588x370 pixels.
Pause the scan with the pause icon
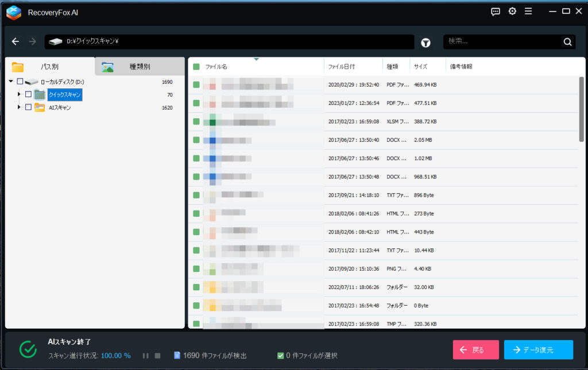click(x=146, y=356)
